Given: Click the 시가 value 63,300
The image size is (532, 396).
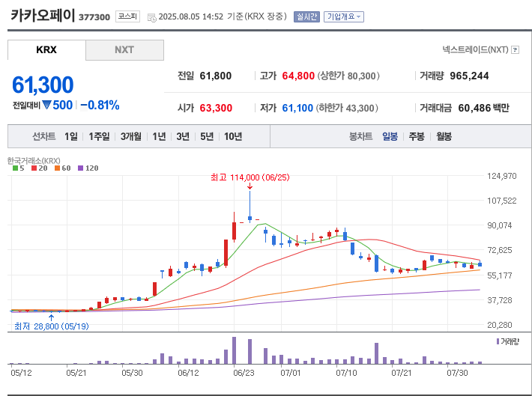Looking at the screenshot, I should tap(216, 108).
